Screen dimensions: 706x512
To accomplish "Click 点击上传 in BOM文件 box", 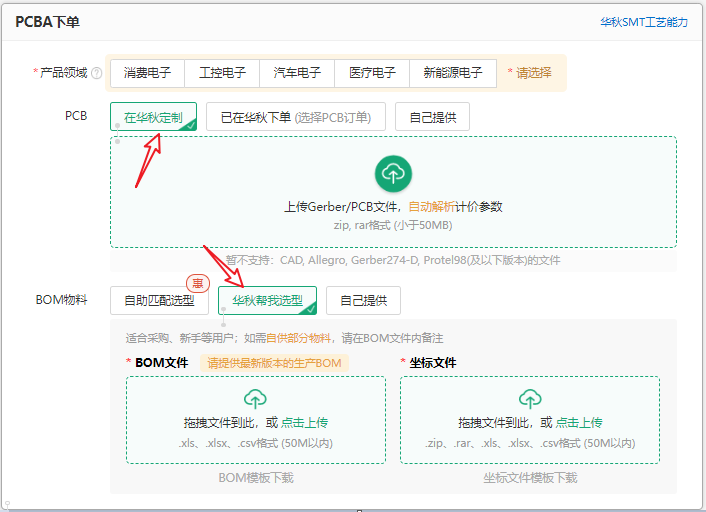I will click(304, 422).
